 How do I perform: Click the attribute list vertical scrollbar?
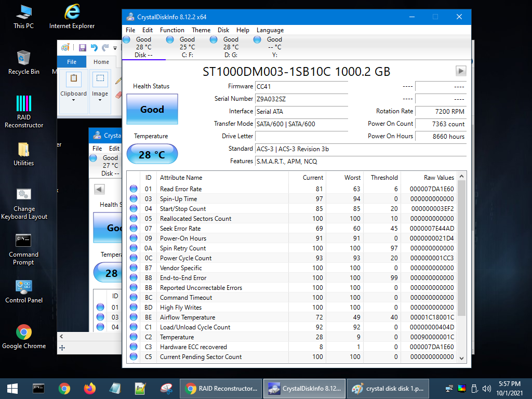(461, 249)
